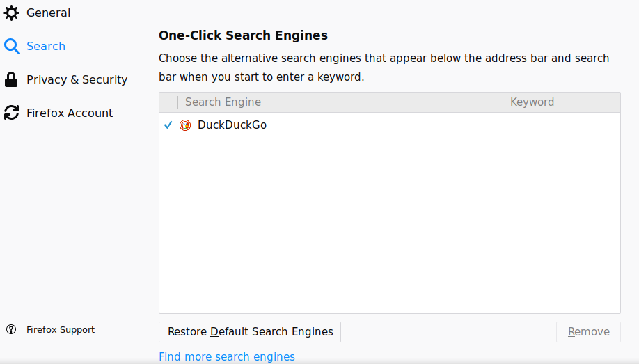639x364 pixels.
Task: Switch to the Search settings category
Action: pyautogui.click(x=46, y=47)
